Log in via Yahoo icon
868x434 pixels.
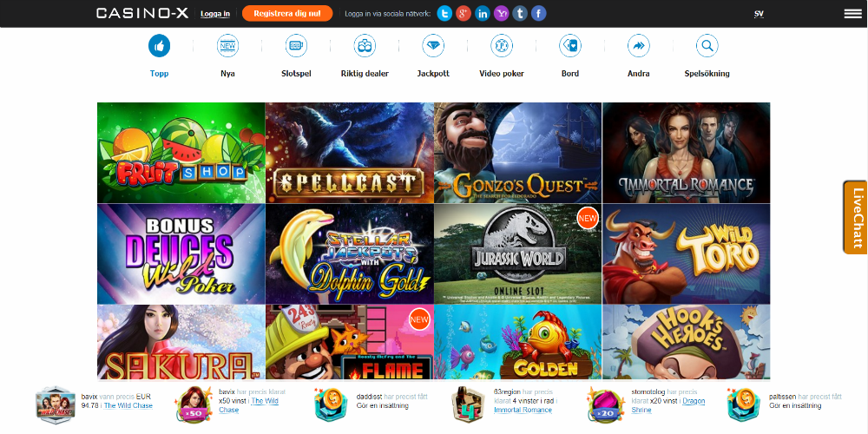501,13
